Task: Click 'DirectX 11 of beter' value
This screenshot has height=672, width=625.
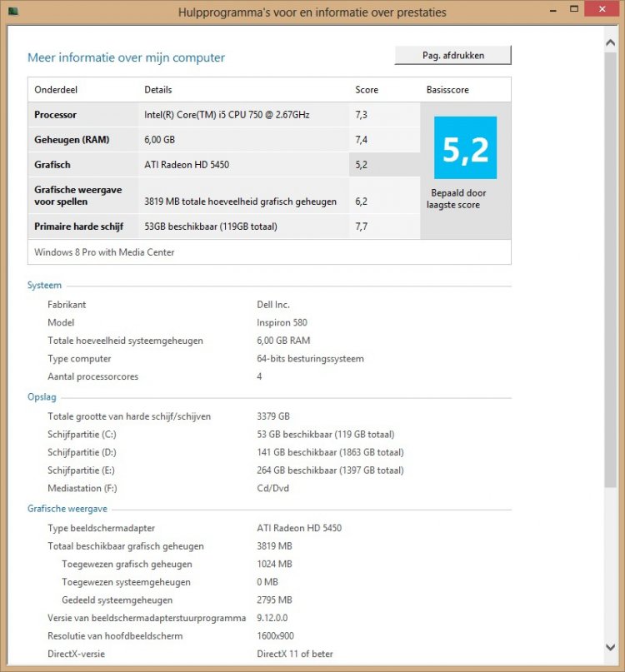Action: point(295,655)
